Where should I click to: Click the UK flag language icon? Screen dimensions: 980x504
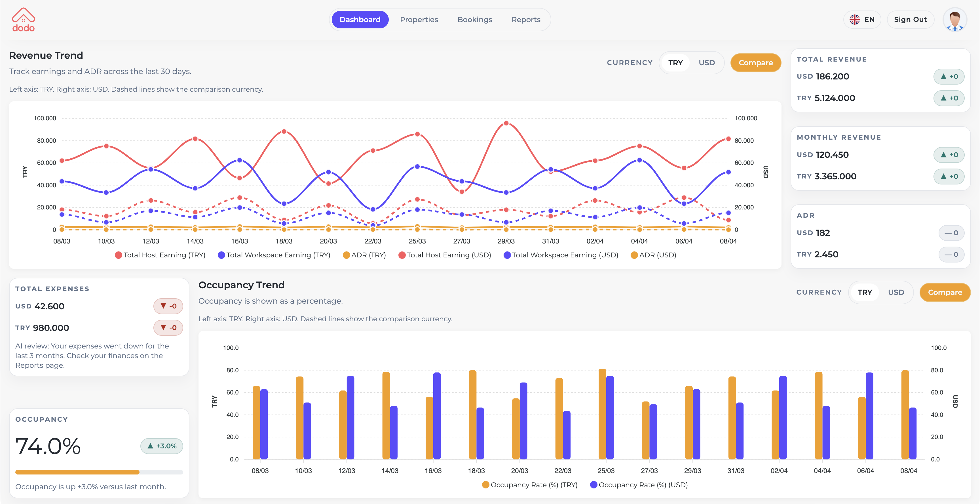point(855,19)
